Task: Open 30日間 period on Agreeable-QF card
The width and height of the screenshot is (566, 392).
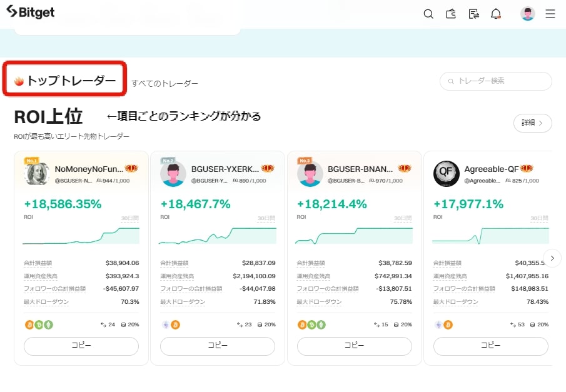Action: click(539, 218)
